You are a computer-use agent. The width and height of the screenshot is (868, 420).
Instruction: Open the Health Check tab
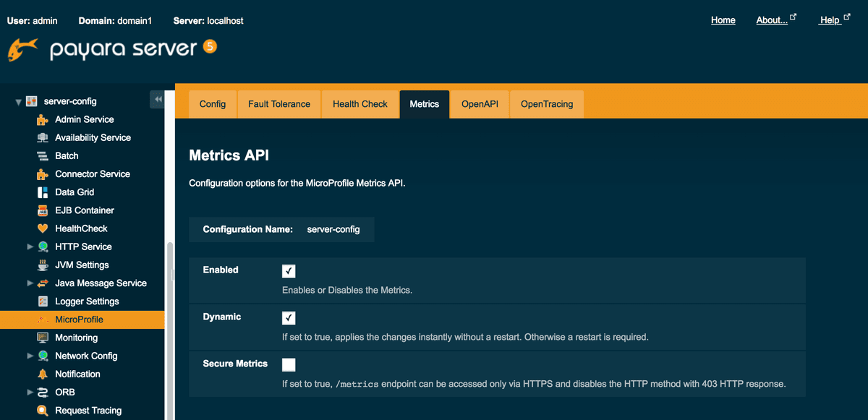360,104
